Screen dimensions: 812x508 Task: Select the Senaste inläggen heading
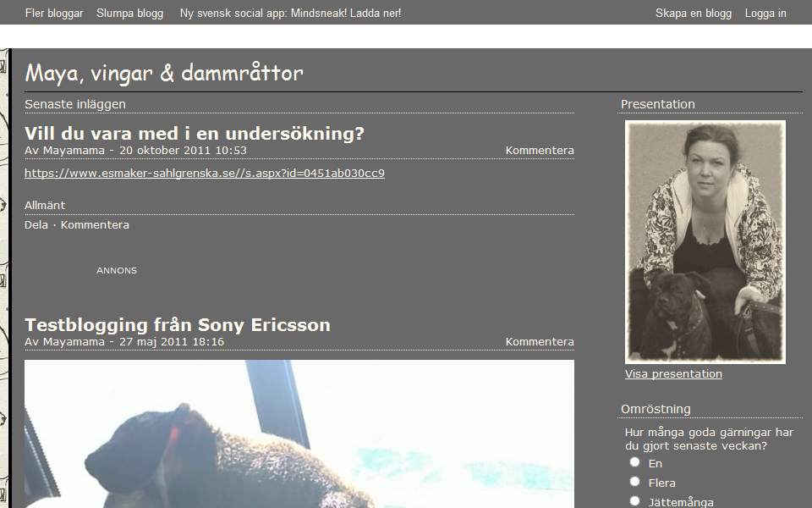[75, 104]
